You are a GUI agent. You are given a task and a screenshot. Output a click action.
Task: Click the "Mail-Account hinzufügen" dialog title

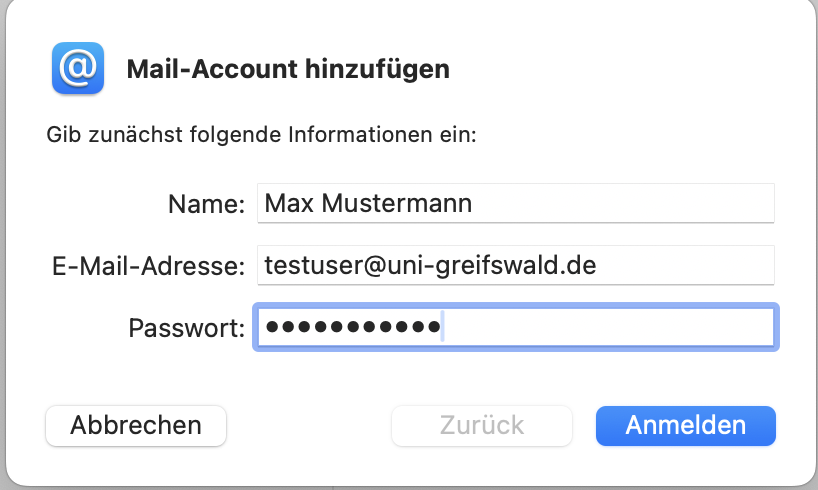pos(288,70)
